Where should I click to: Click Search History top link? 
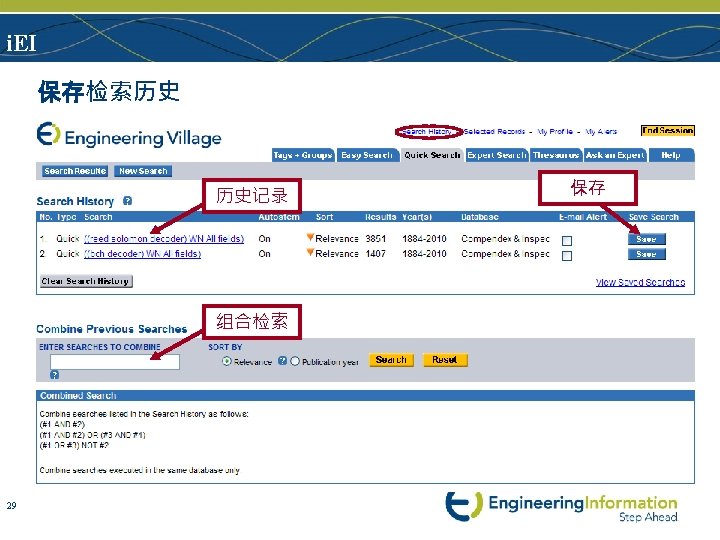(x=427, y=132)
